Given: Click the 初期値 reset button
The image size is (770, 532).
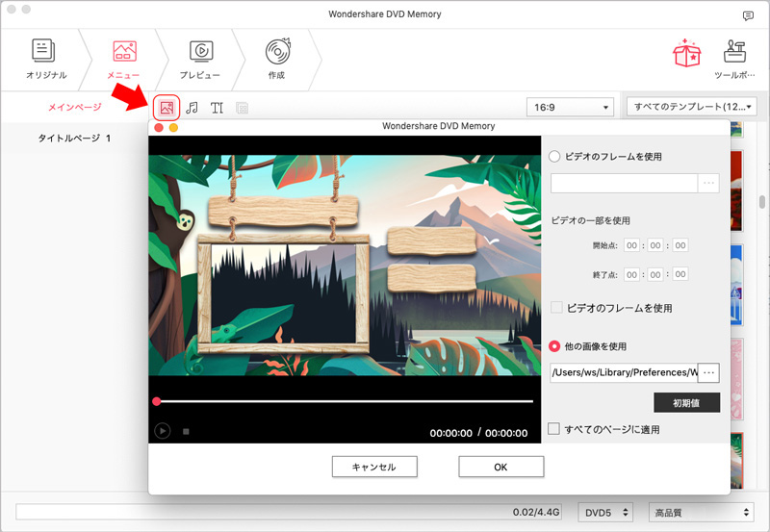Looking at the screenshot, I should 686,402.
